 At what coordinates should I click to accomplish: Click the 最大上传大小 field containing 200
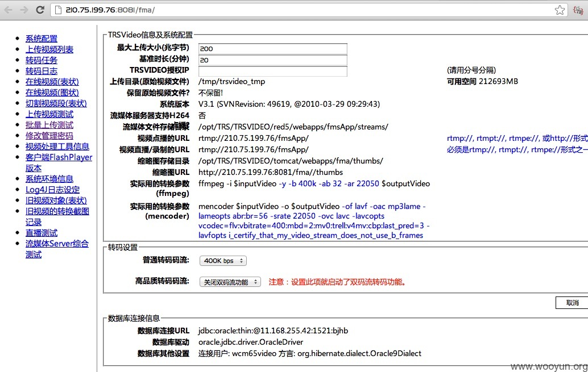click(272, 49)
